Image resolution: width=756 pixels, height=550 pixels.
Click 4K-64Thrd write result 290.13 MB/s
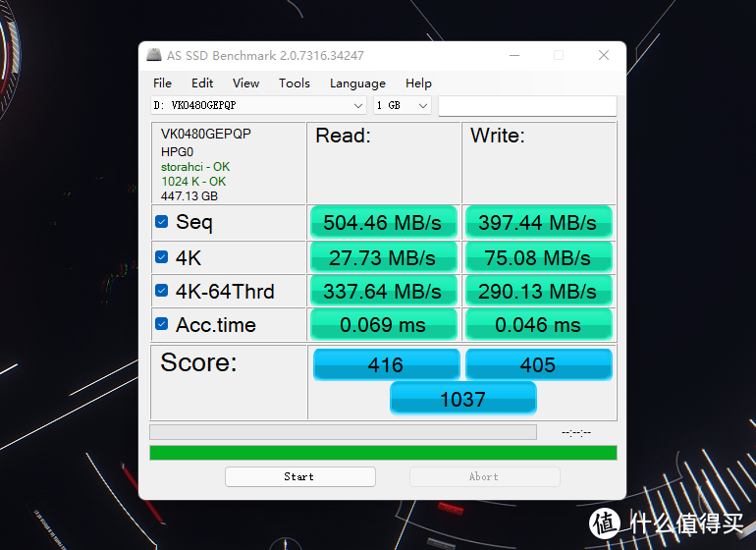(539, 291)
